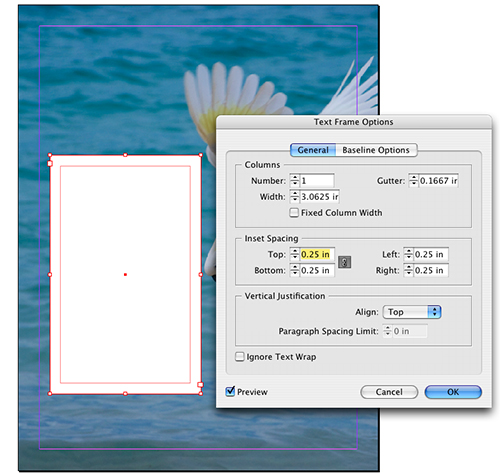Select the General tab
Viewport: 500px width, 473px height.
[x=313, y=150]
